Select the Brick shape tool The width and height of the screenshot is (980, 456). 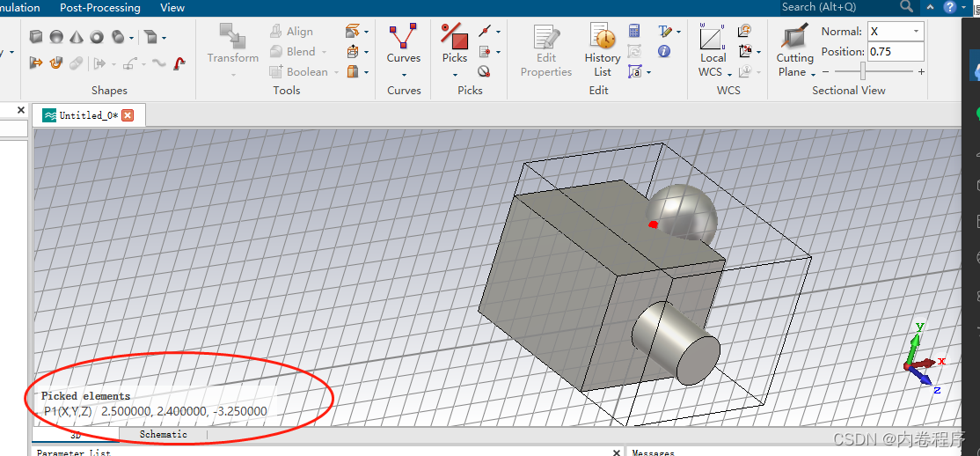click(x=36, y=37)
